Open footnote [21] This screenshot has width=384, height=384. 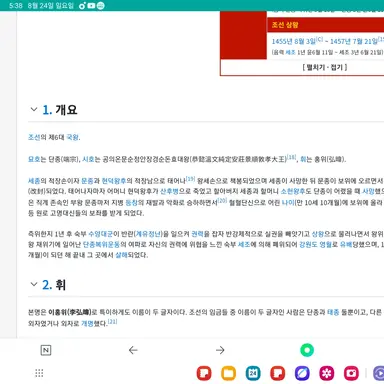(x=112, y=321)
